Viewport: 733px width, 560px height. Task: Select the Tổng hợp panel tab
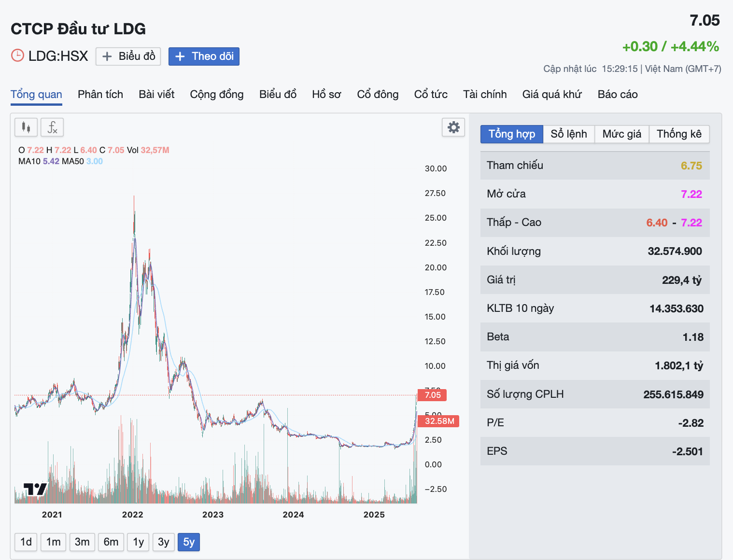[x=512, y=134]
